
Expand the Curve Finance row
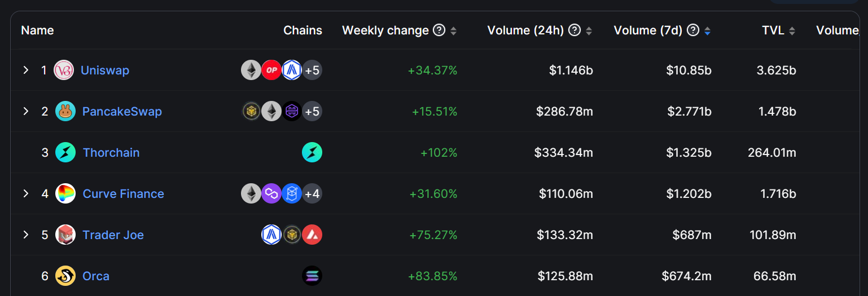click(x=25, y=194)
